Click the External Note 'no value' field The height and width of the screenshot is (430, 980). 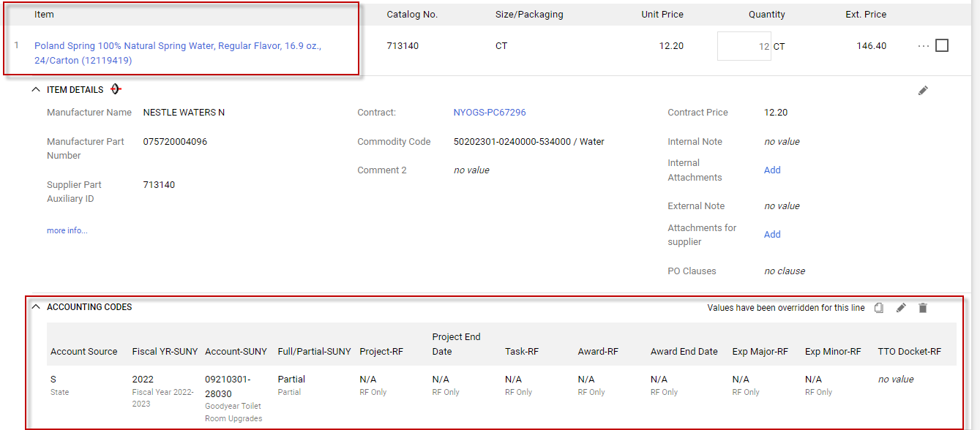click(x=782, y=206)
